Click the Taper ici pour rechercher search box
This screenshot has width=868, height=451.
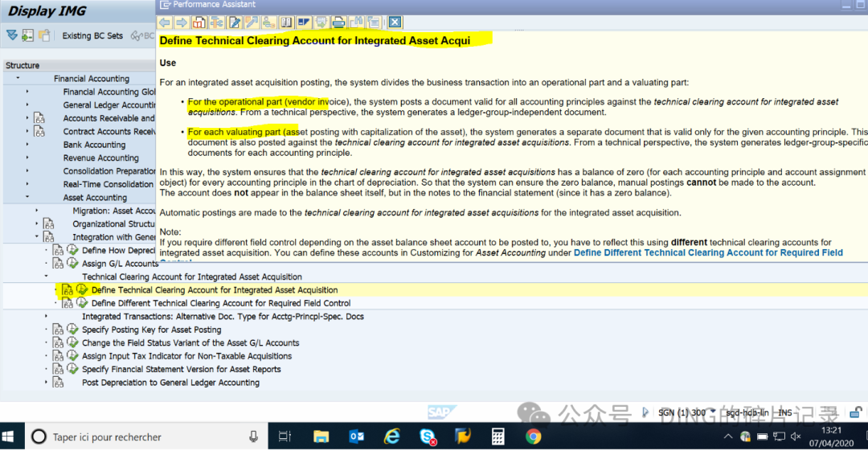147,437
